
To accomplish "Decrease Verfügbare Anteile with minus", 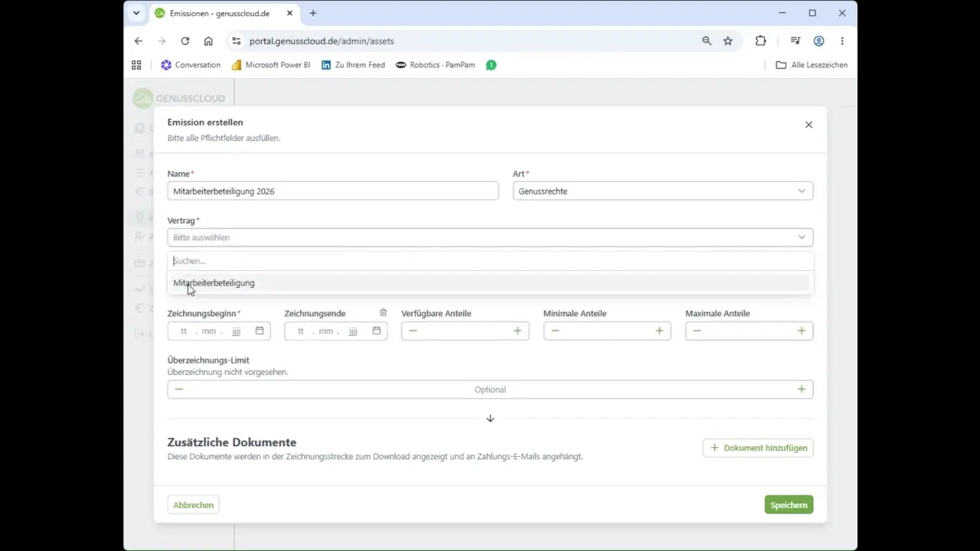I will coord(413,331).
